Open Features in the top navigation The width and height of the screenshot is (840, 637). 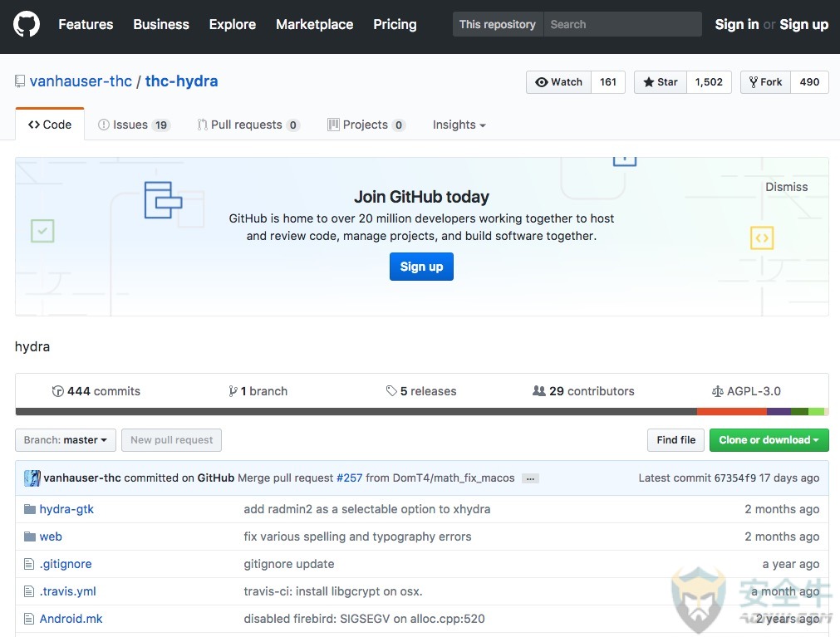[86, 25]
